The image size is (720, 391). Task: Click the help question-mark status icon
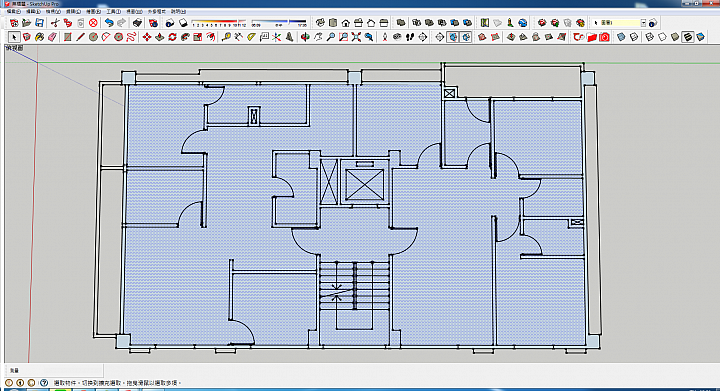click(44, 382)
